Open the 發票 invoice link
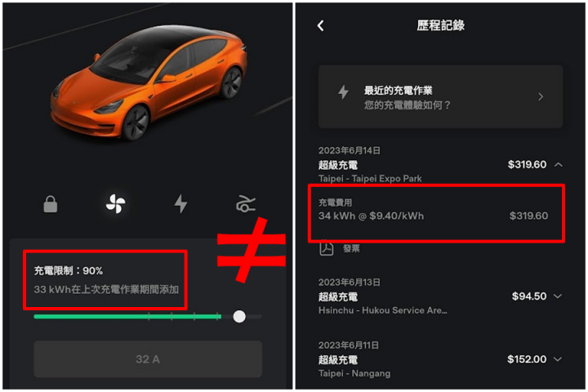 [351, 248]
